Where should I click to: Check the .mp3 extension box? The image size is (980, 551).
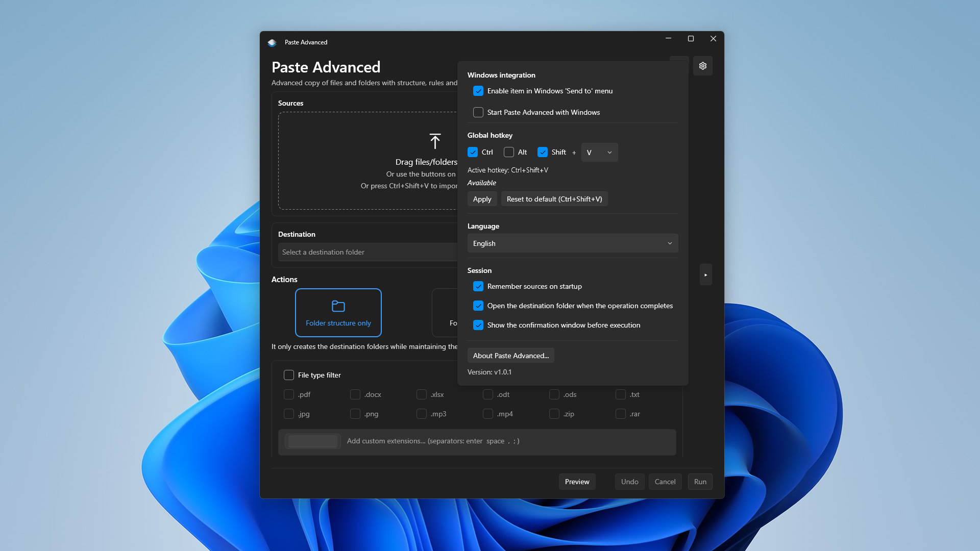422,414
